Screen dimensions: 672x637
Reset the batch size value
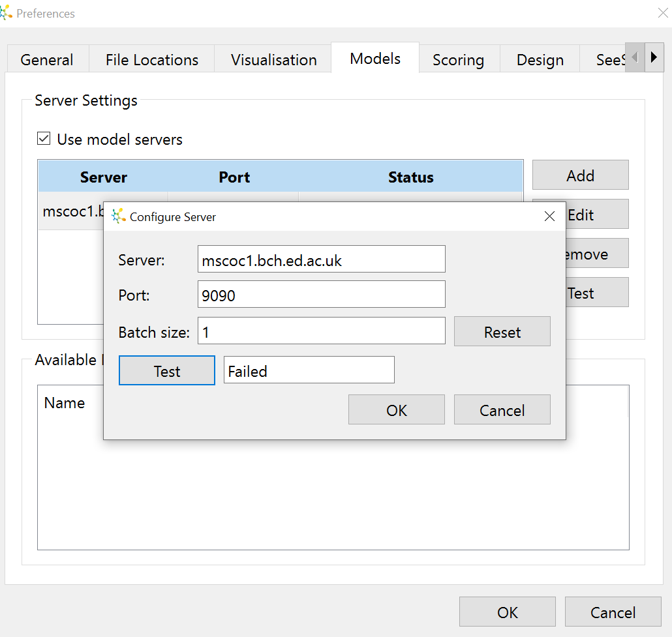point(502,332)
